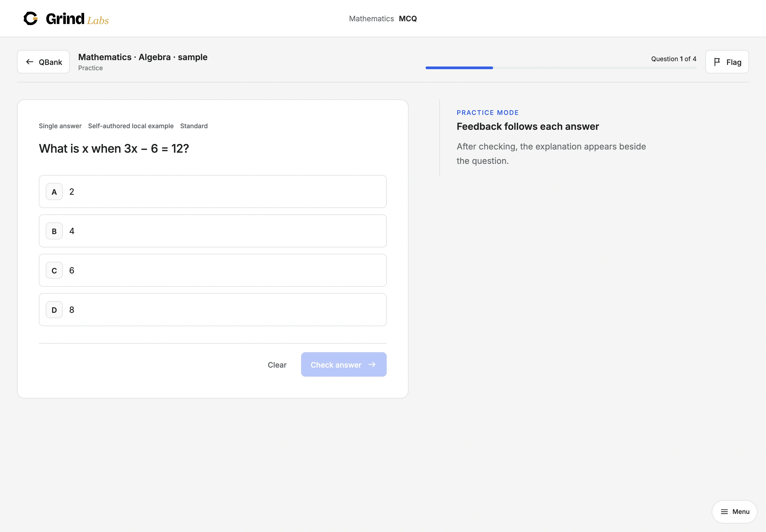
Task: Click the flag icon in the Flag button
Action: pos(717,62)
